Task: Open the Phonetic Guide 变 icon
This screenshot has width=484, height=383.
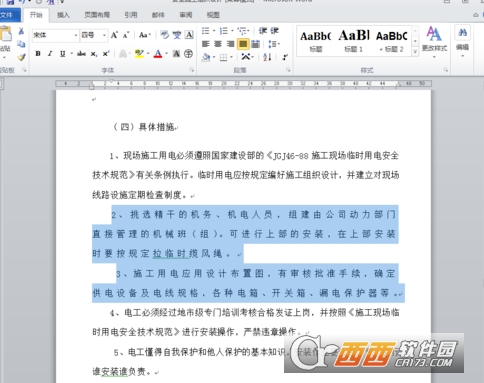Action: point(177,35)
